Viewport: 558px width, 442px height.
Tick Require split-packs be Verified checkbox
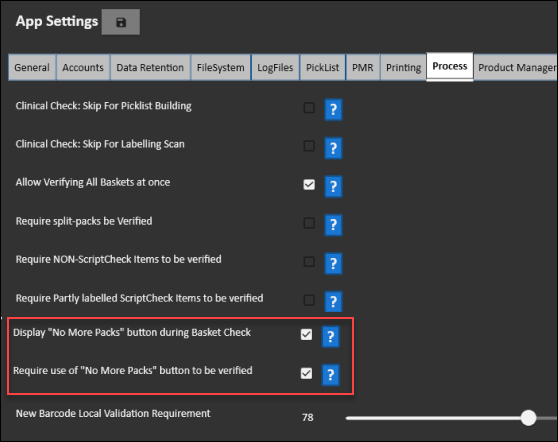tap(309, 223)
